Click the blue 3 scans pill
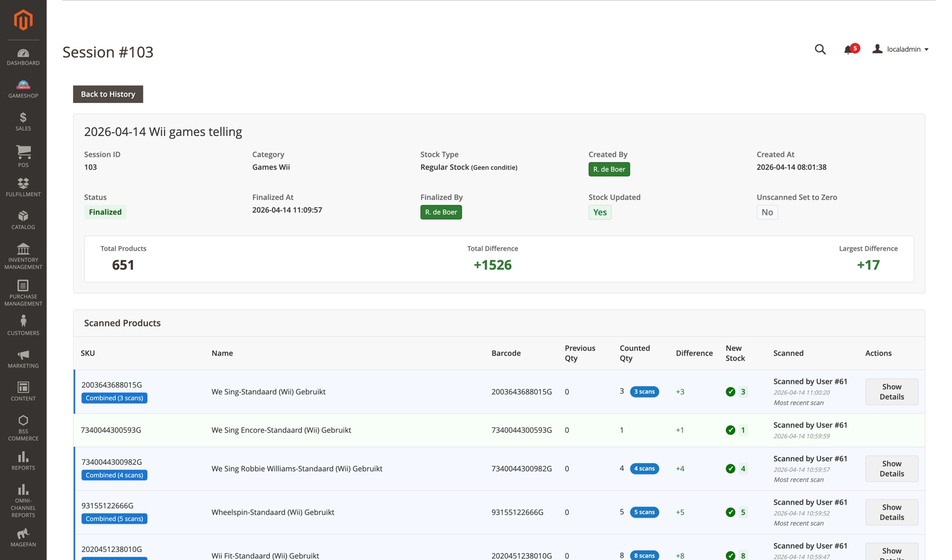The height and width of the screenshot is (560, 952). [644, 392]
